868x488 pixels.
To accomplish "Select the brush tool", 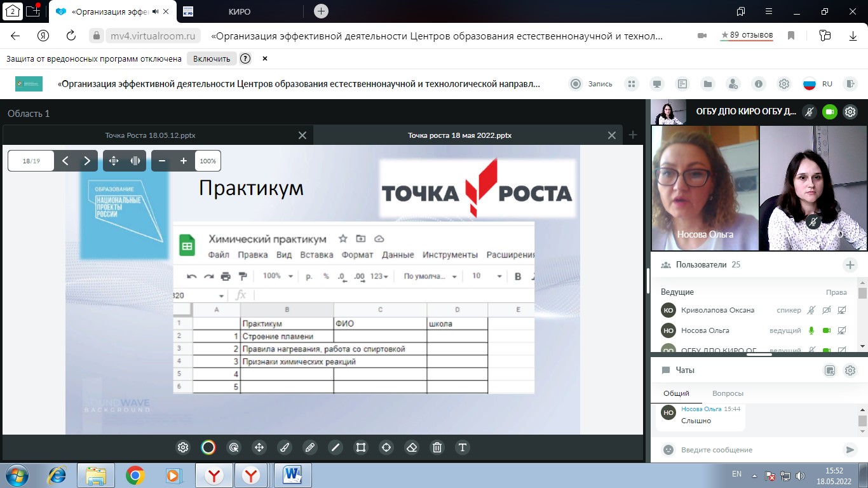I will click(x=285, y=447).
